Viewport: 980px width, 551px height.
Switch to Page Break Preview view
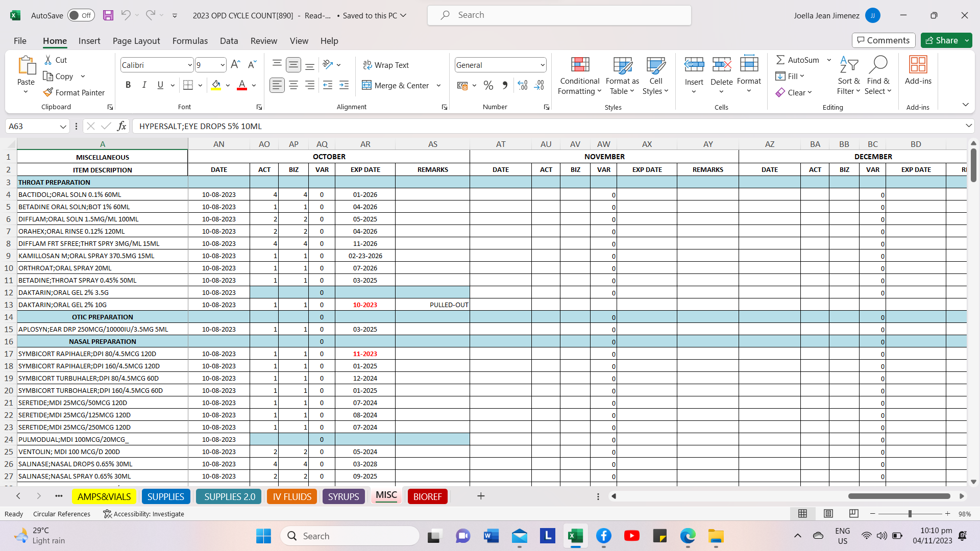coord(853,514)
